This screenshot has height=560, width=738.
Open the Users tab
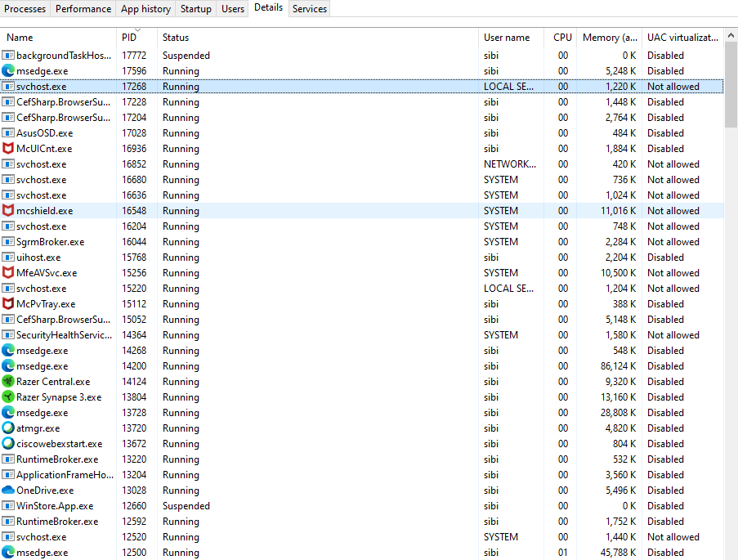[233, 8]
